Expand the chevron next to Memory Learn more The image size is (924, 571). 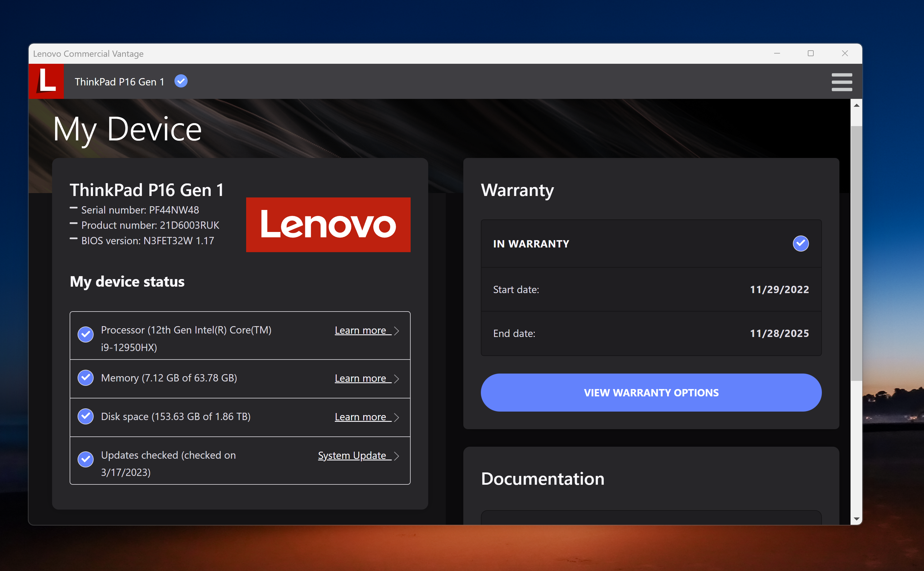396,379
